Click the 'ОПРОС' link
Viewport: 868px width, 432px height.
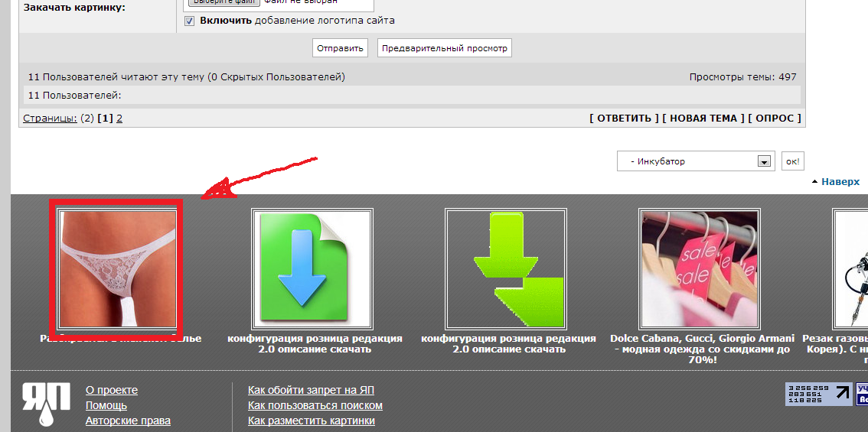point(775,119)
